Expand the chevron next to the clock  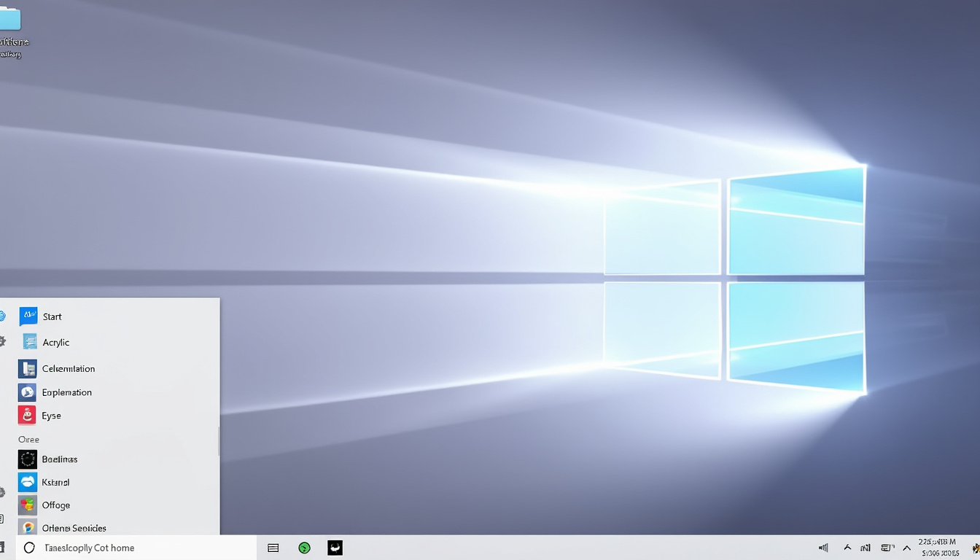pos(907,548)
